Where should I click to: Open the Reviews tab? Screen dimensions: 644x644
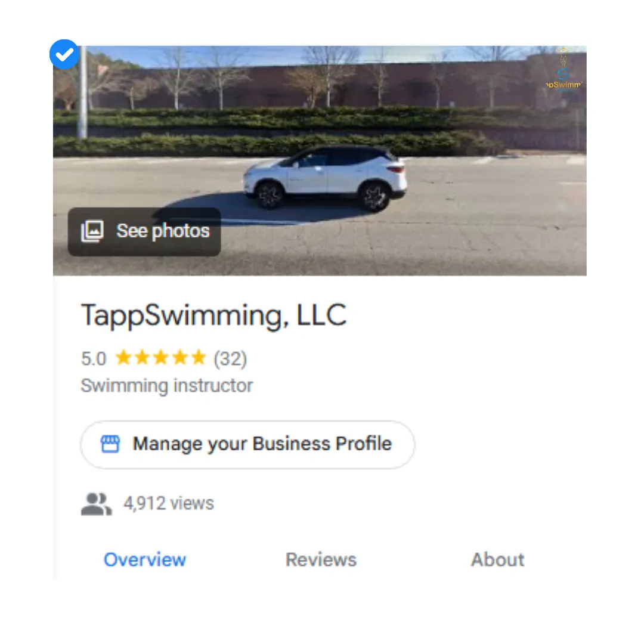[321, 560]
